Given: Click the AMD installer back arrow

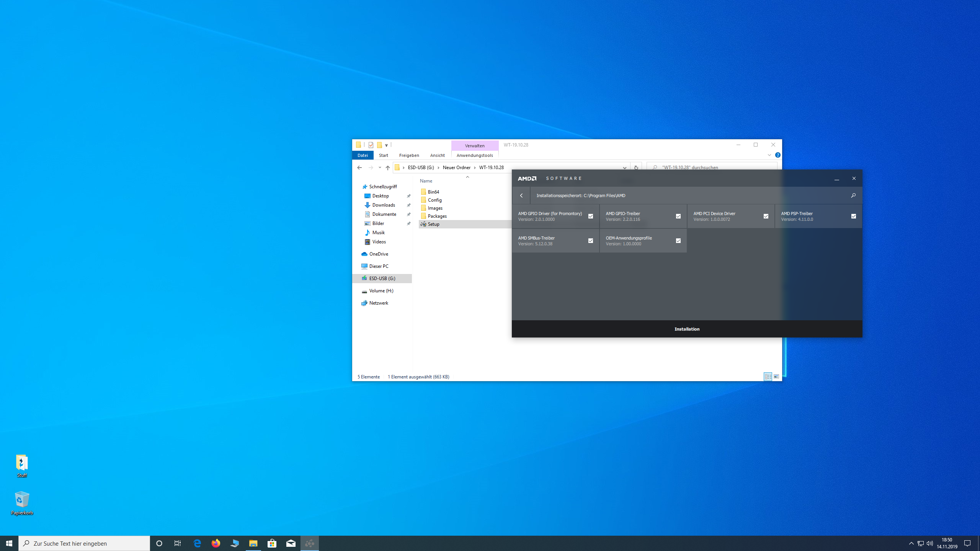Looking at the screenshot, I should (x=521, y=196).
